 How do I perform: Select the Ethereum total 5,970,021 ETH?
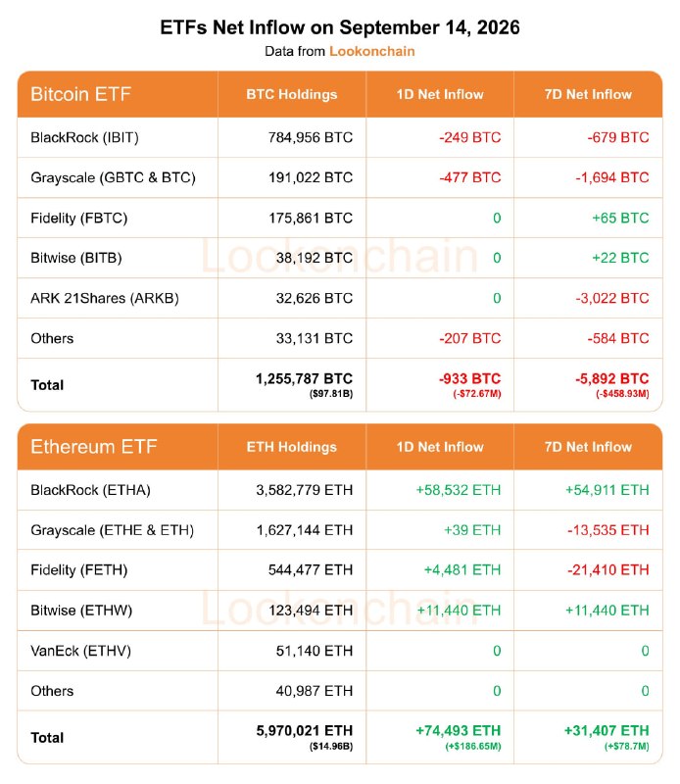[305, 731]
